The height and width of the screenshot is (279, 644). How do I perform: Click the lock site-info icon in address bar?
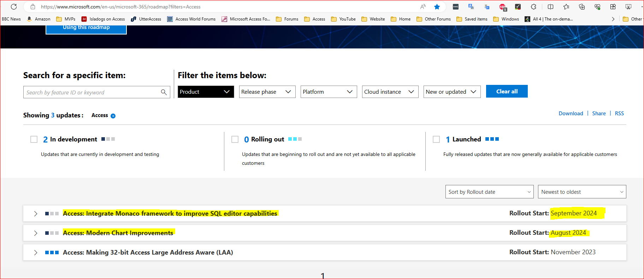[x=33, y=7]
